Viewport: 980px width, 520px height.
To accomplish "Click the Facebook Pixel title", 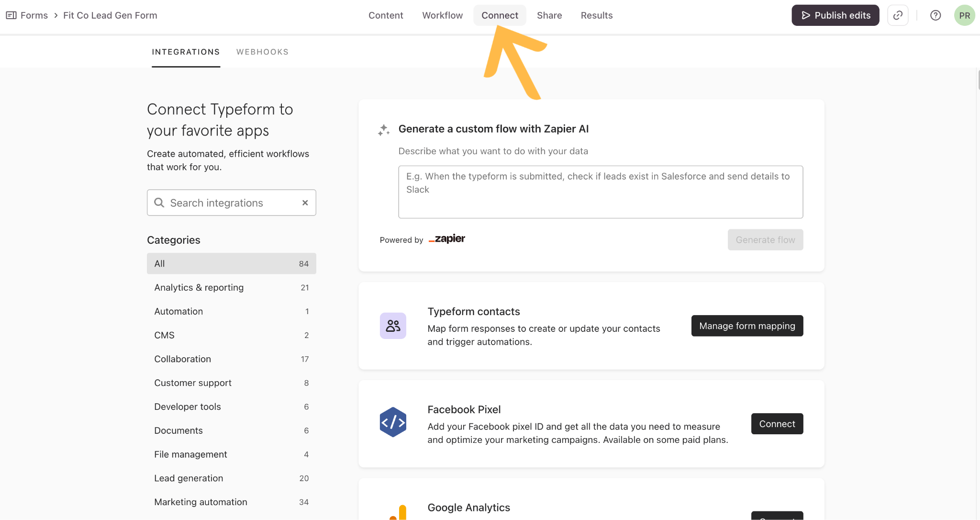I will (464, 409).
